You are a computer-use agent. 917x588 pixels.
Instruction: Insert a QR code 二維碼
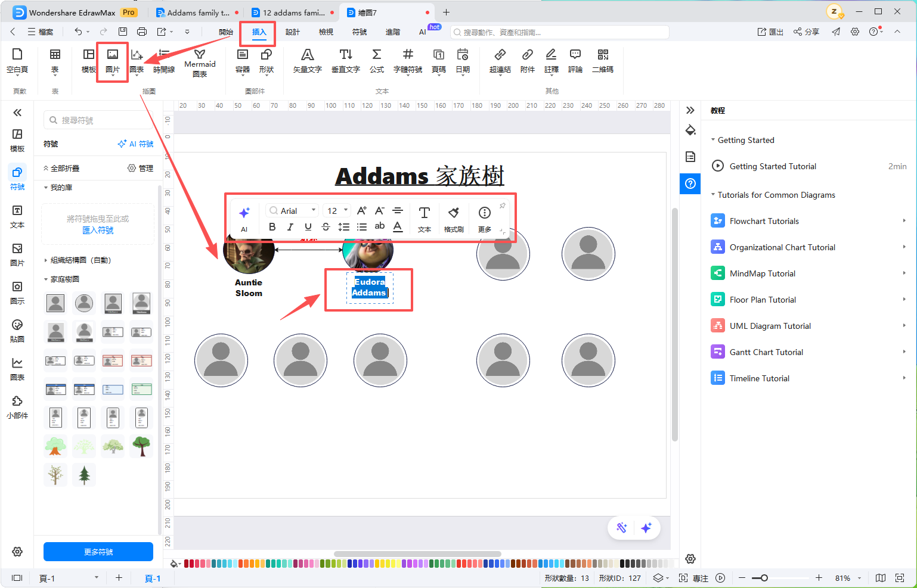[x=603, y=61]
